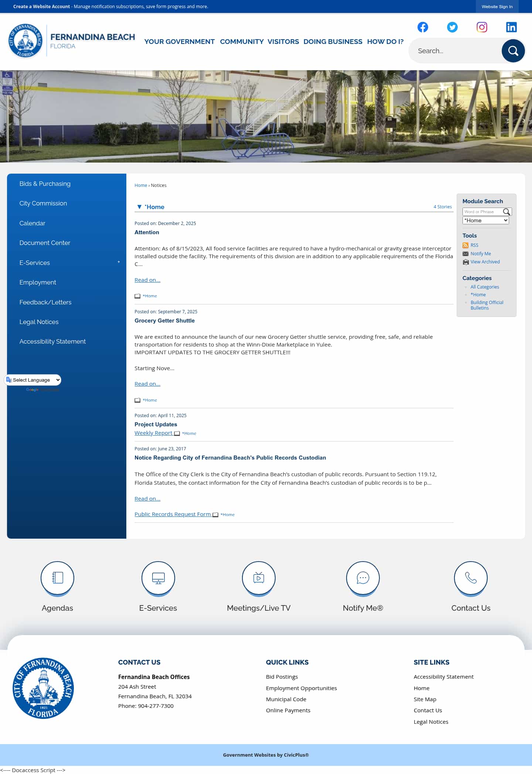Click the main search magnifier button
Screen dimensions: 532x774
pos(513,51)
